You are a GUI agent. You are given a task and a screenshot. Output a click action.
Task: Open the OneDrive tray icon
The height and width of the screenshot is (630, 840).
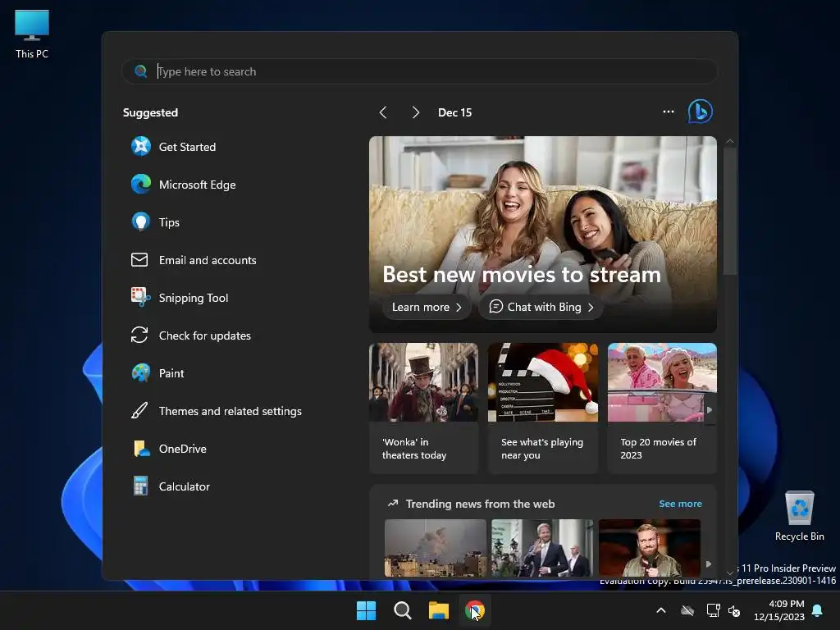click(687, 610)
